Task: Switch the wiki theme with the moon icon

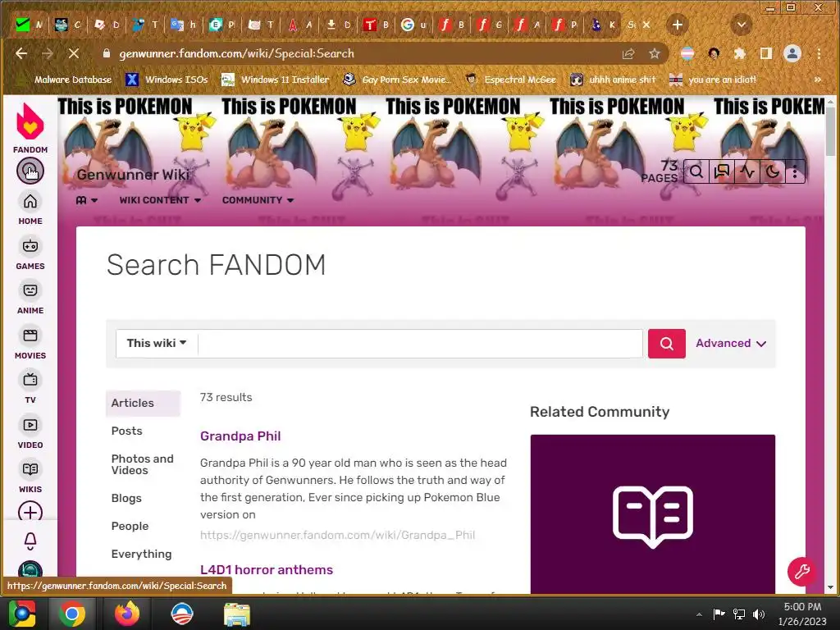Action: (773, 171)
